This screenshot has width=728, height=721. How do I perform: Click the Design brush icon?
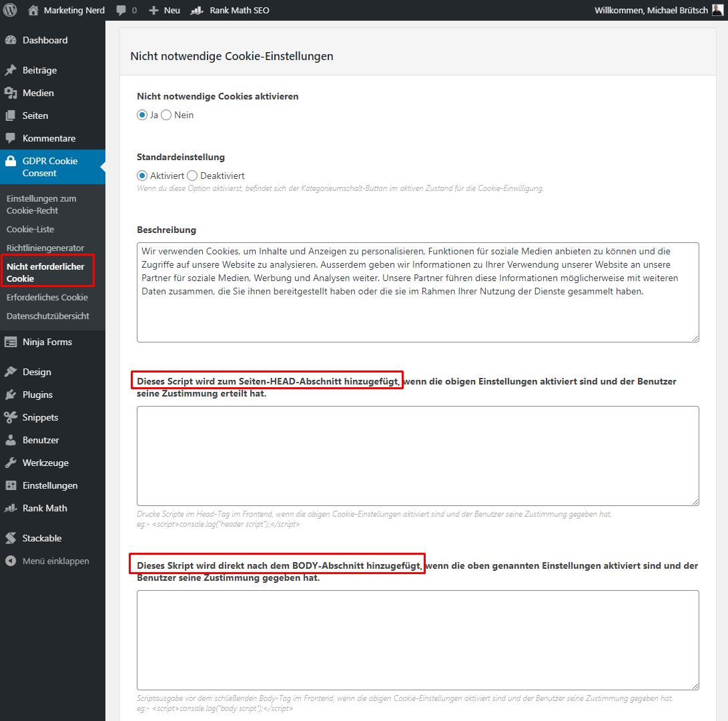[x=11, y=372]
